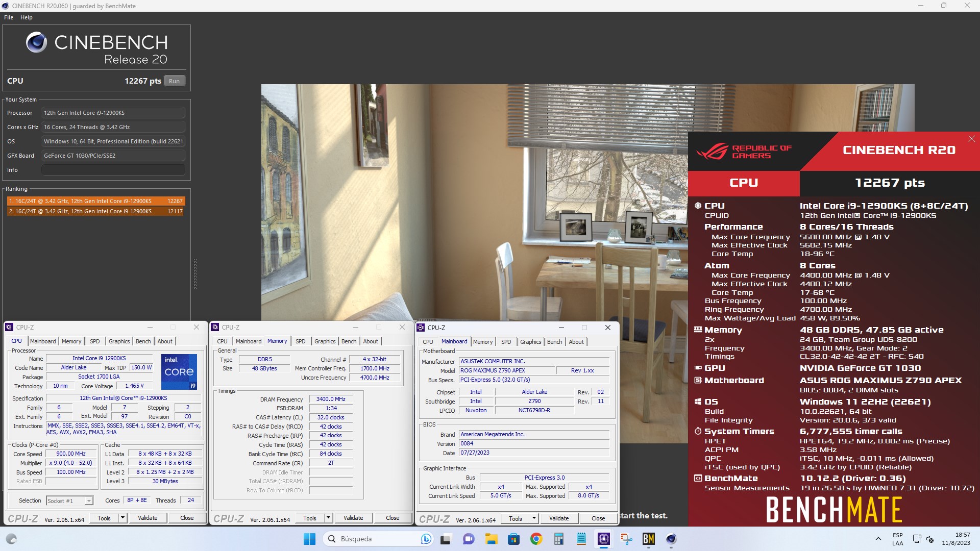980x551 pixels.
Task: Open Bench tab in CPU-Z CPU window
Action: click(x=143, y=341)
